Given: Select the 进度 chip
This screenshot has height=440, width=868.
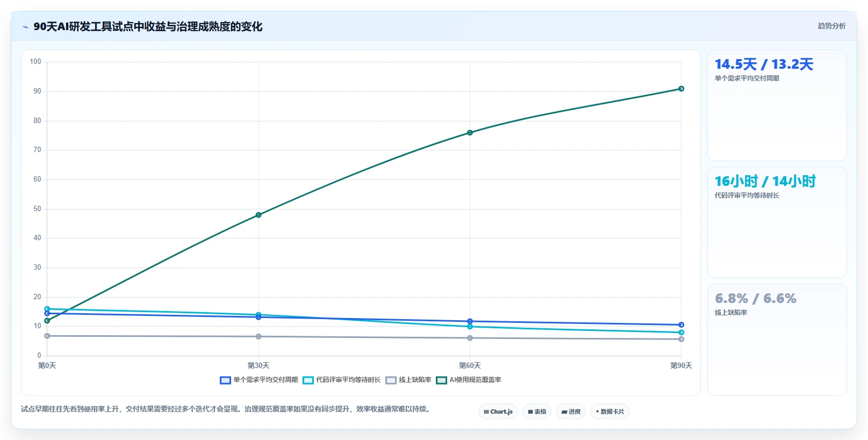Looking at the screenshot, I should tap(571, 412).
